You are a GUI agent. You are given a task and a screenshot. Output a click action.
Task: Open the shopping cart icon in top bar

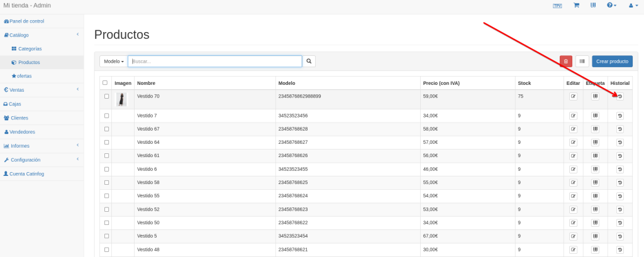coord(575,5)
